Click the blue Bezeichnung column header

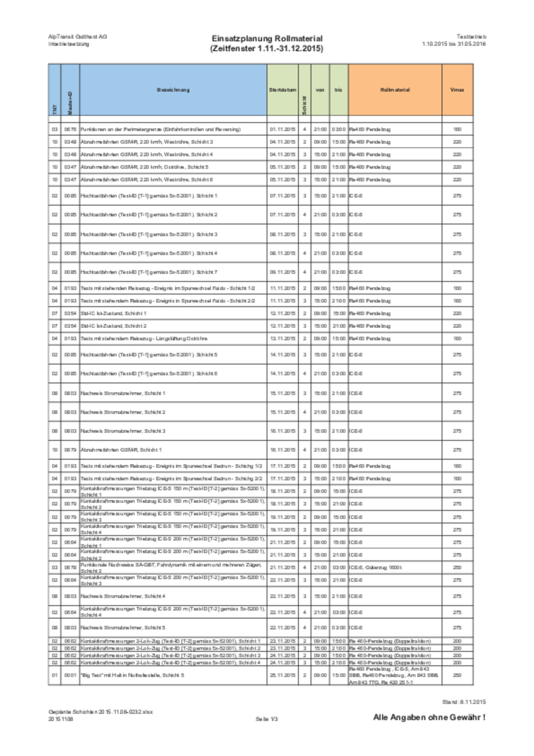tap(173, 90)
